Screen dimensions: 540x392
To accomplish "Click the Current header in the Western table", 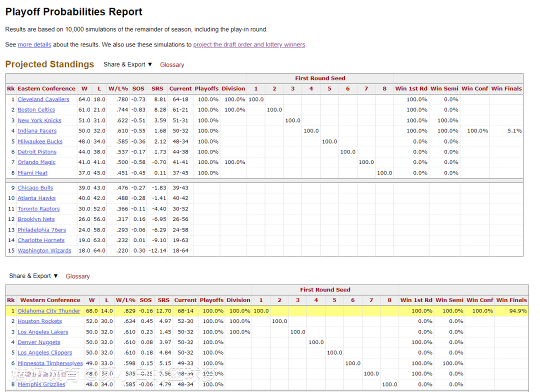I will (x=185, y=300).
